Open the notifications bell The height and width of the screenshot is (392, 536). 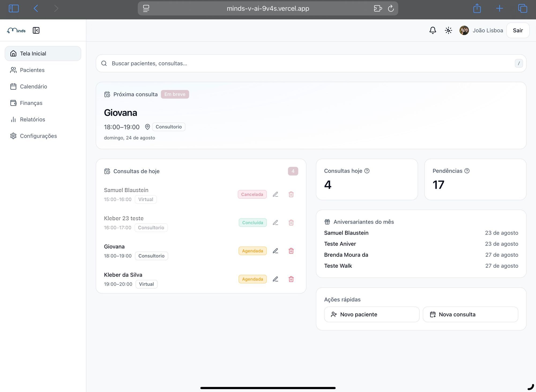pyautogui.click(x=433, y=30)
